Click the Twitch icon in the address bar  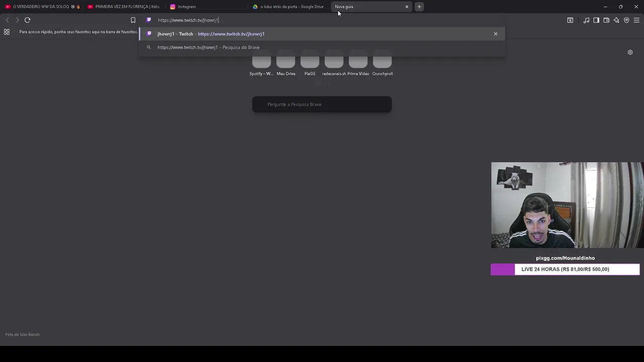[148, 20]
